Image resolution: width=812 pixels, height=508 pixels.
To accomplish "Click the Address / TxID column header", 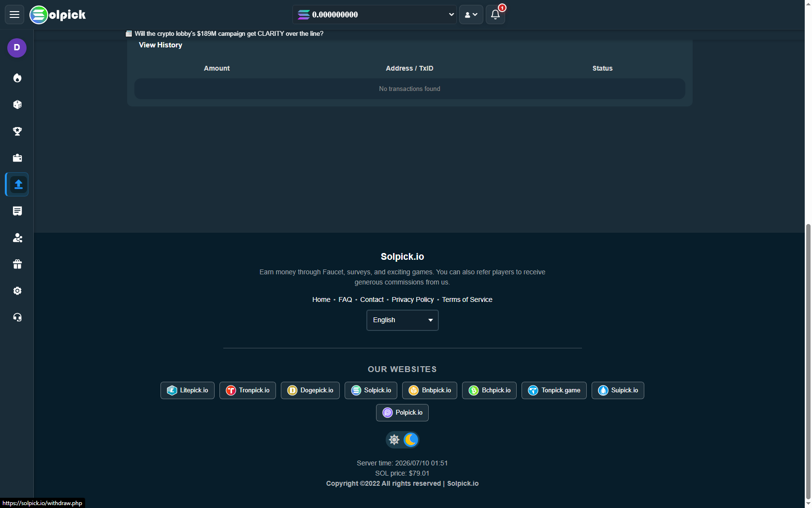I will click(x=409, y=68).
